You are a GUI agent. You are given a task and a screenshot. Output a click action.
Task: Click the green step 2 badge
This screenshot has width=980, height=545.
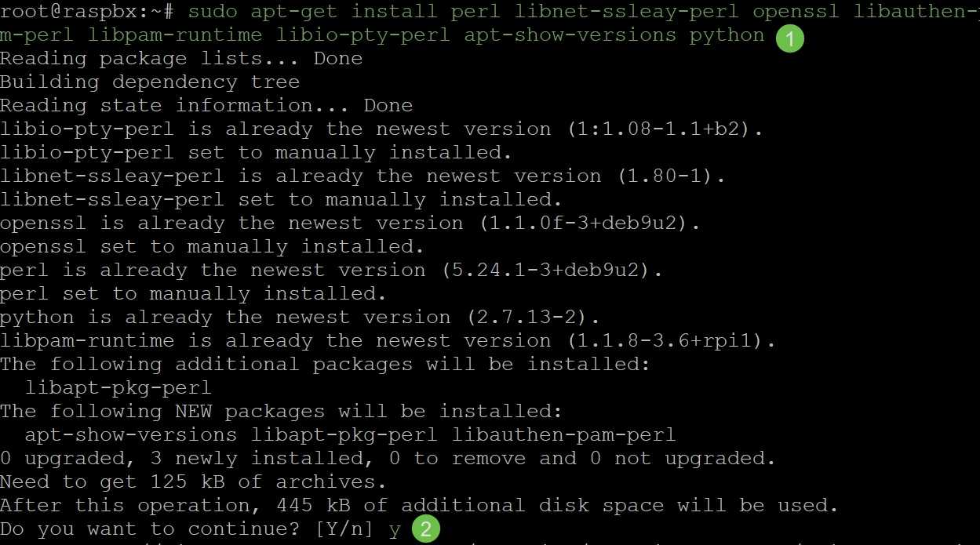tap(426, 529)
